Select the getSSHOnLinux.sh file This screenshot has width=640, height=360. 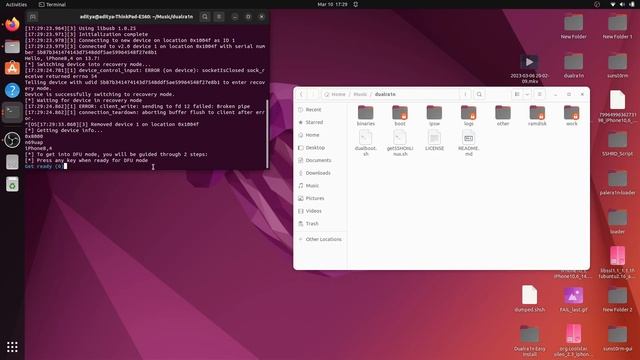(x=400, y=143)
